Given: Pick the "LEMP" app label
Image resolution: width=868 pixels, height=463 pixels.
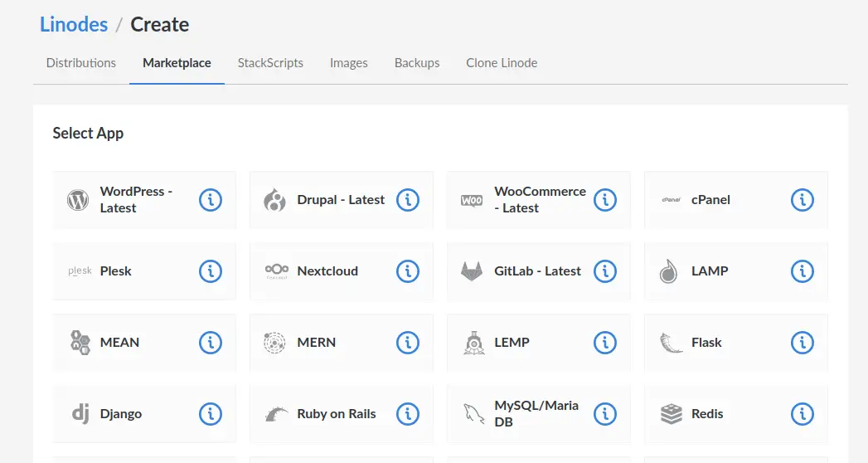Looking at the screenshot, I should click(x=512, y=343).
